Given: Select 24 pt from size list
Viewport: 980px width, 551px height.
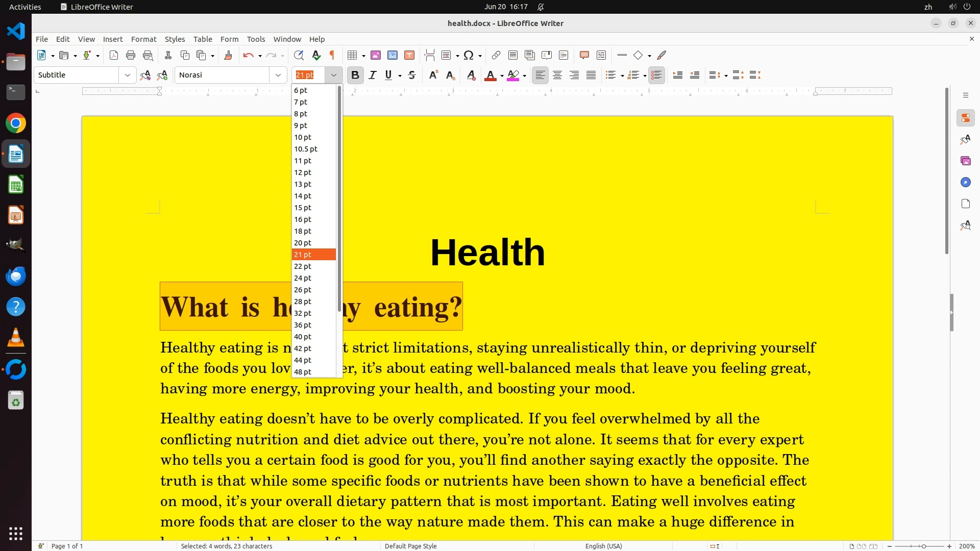Looking at the screenshot, I should pos(303,278).
